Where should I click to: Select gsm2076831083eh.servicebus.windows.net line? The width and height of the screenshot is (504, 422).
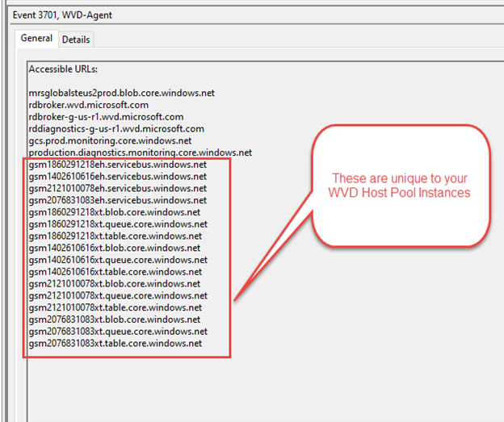(118, 200)
